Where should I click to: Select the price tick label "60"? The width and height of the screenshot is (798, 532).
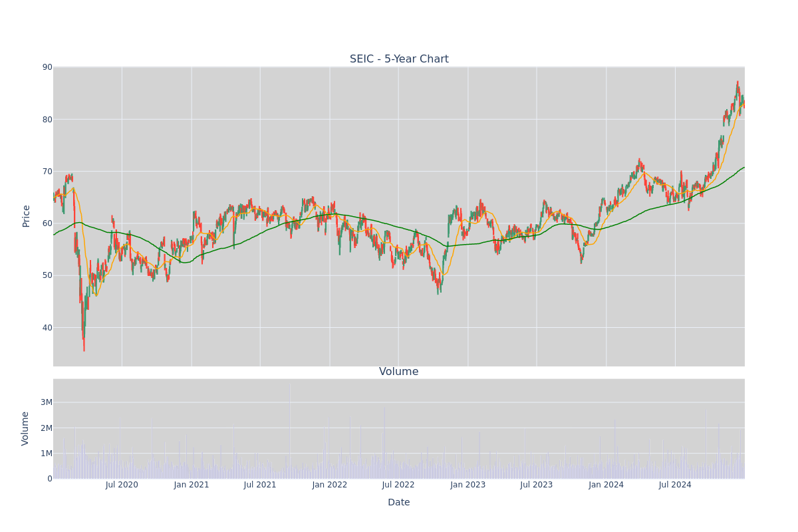coord(47,223)
